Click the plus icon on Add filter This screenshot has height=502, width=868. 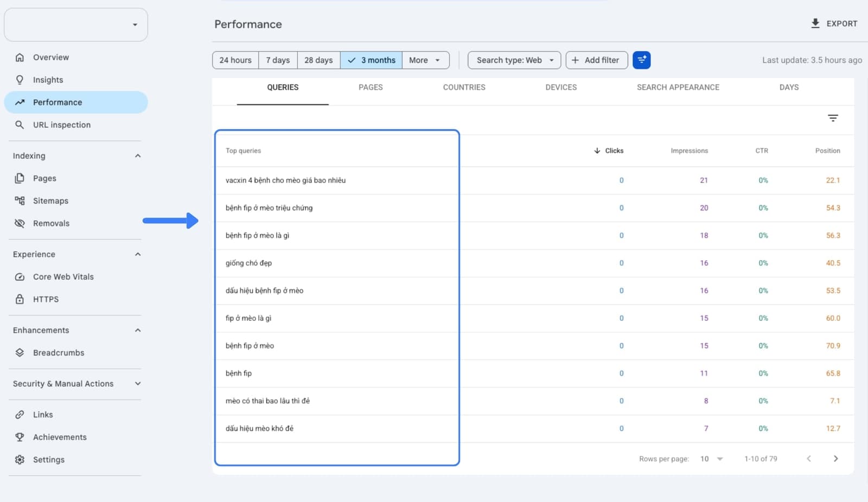click(575, 60)
